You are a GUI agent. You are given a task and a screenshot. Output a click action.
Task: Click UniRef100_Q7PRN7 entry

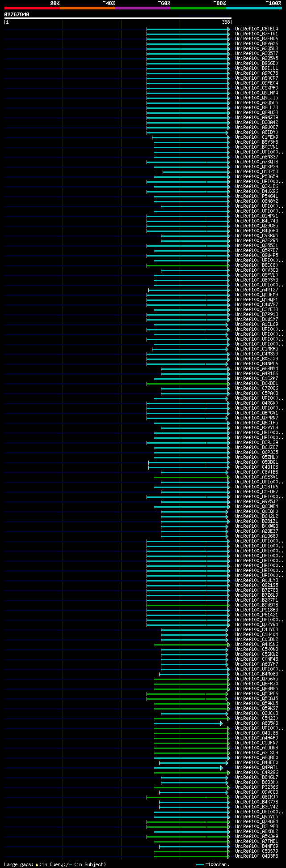pos(257,418)
